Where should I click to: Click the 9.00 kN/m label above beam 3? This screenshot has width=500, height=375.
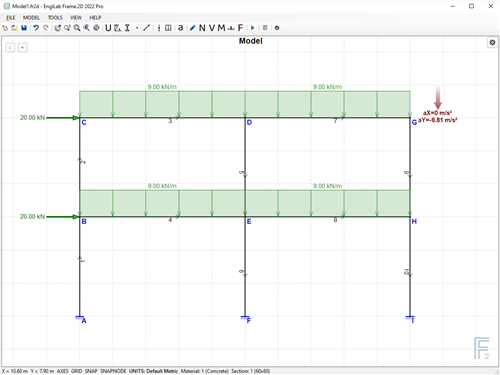tap(162, 87)
